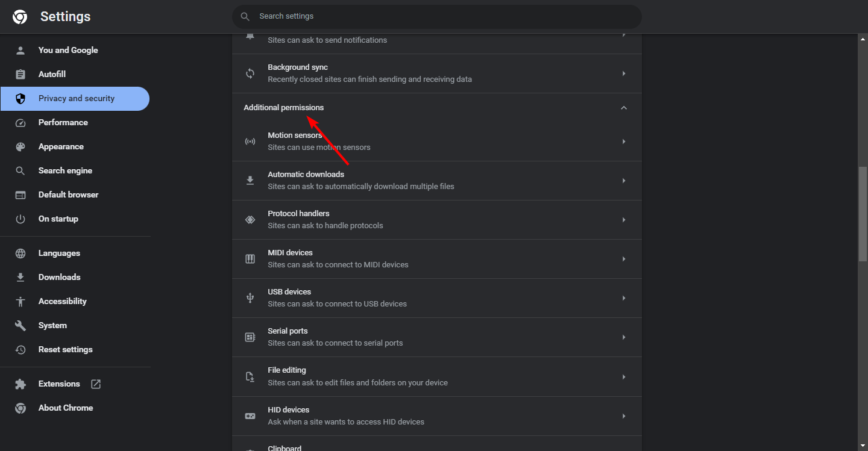Screen dimensions: 868x451
Task: Click the Protocol handlers icon
Action: (x=250, y=220)
